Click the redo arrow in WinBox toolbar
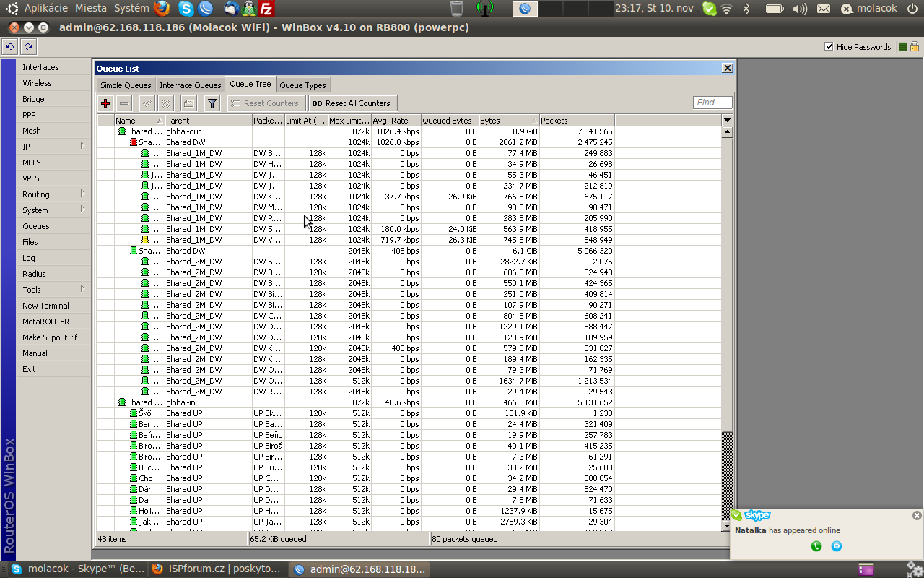Viewport: 924px width, 578px height. pos(28,46)
